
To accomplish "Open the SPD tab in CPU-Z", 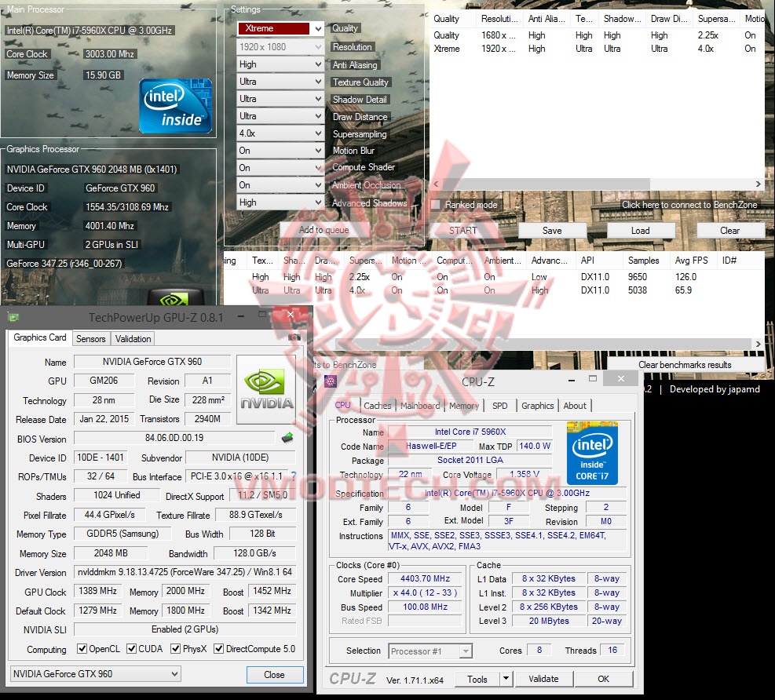I will click(499, 406).
